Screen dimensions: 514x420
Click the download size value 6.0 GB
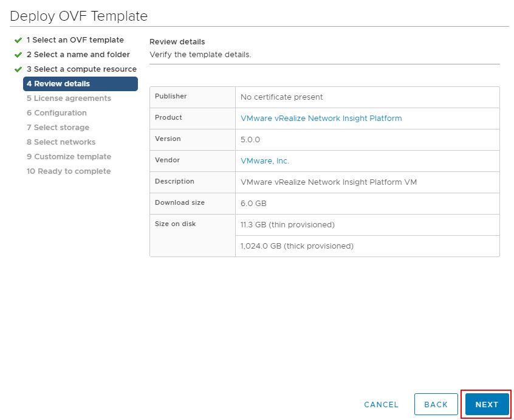253,204
